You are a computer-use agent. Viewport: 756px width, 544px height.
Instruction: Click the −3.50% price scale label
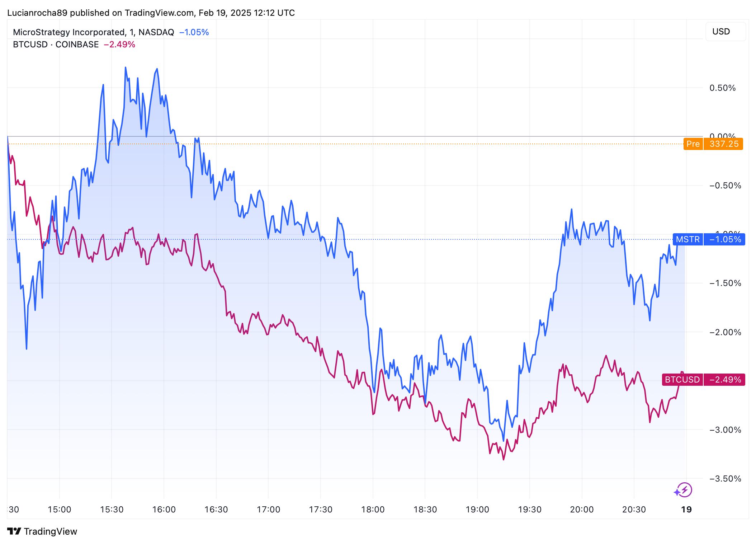click(x=725, y=479)
